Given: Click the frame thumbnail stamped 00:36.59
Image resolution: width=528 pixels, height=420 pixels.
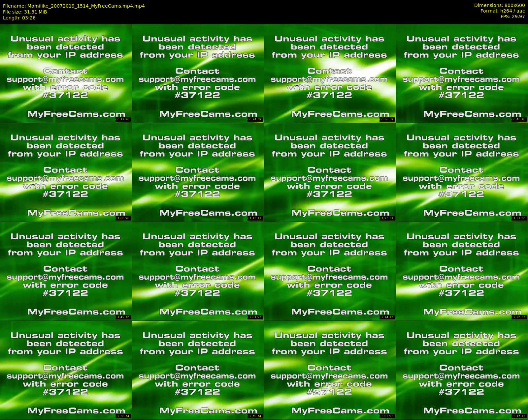Looking at the screenshot, I should click(x=330, y=73).
